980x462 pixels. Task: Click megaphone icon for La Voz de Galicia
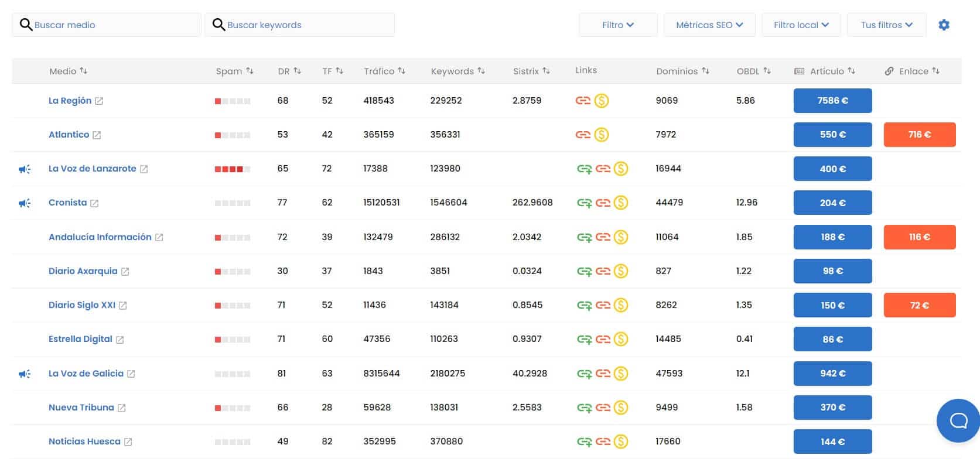pyautogui.click(x=25, y=373)
